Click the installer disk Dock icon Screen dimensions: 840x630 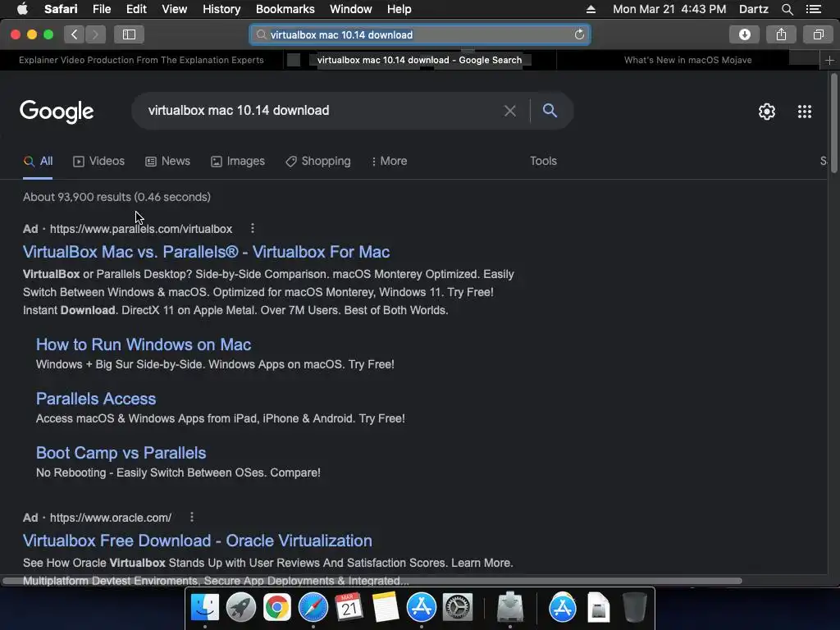tap(510, 608)
